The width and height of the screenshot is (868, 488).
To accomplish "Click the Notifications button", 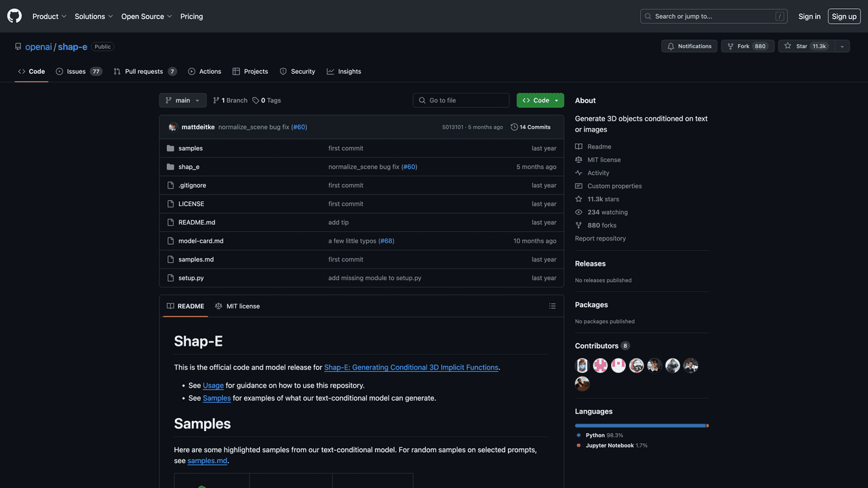I will tap(689, 46).
